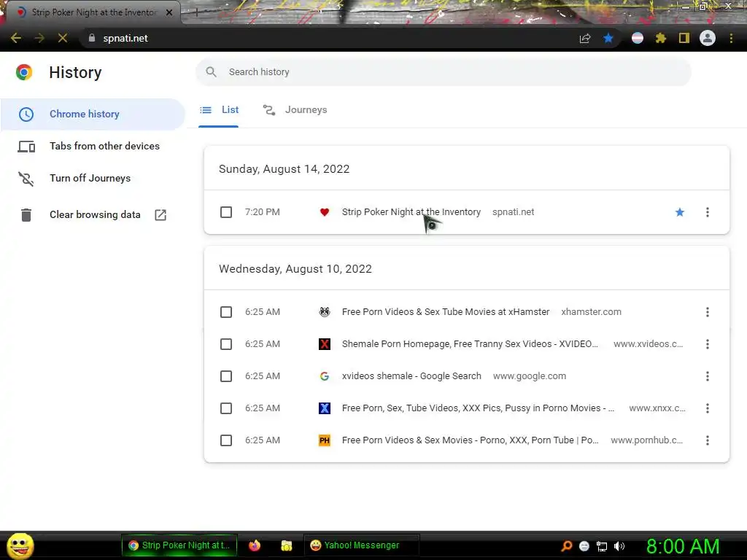
Task: Switch to the List tab
Action: pos(219,110)
